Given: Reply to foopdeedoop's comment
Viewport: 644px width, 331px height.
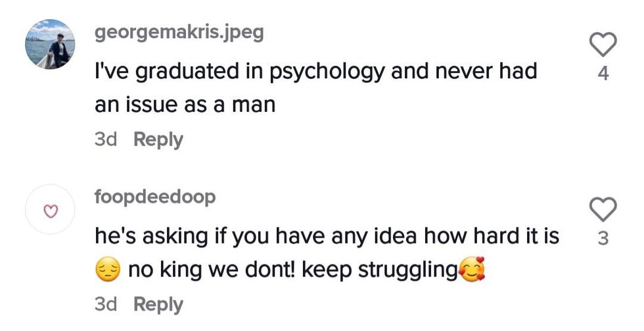Looking at the screenshot, I should pyautogui.click(x=158, y=305).
